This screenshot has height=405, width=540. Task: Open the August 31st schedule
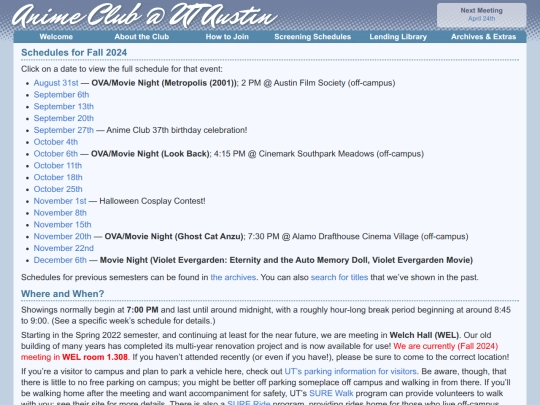(x=56, y=83)
